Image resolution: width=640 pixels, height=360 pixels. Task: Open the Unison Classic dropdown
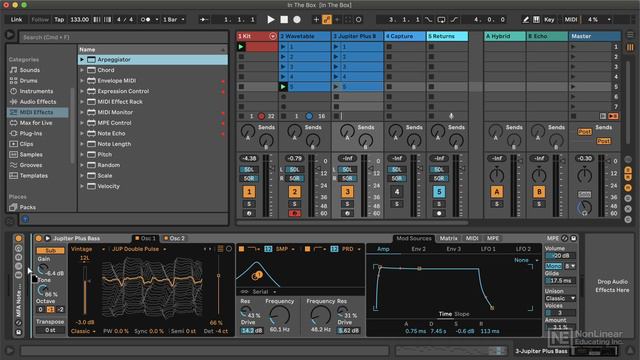point(560,298)
